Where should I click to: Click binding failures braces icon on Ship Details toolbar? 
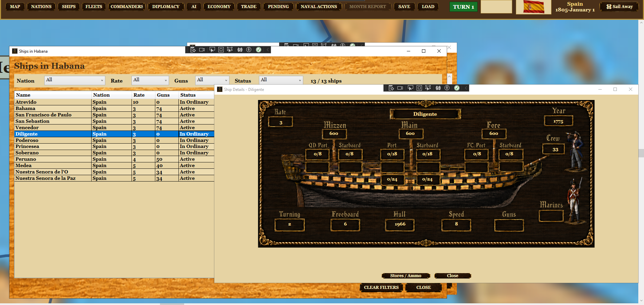(438, 88)
